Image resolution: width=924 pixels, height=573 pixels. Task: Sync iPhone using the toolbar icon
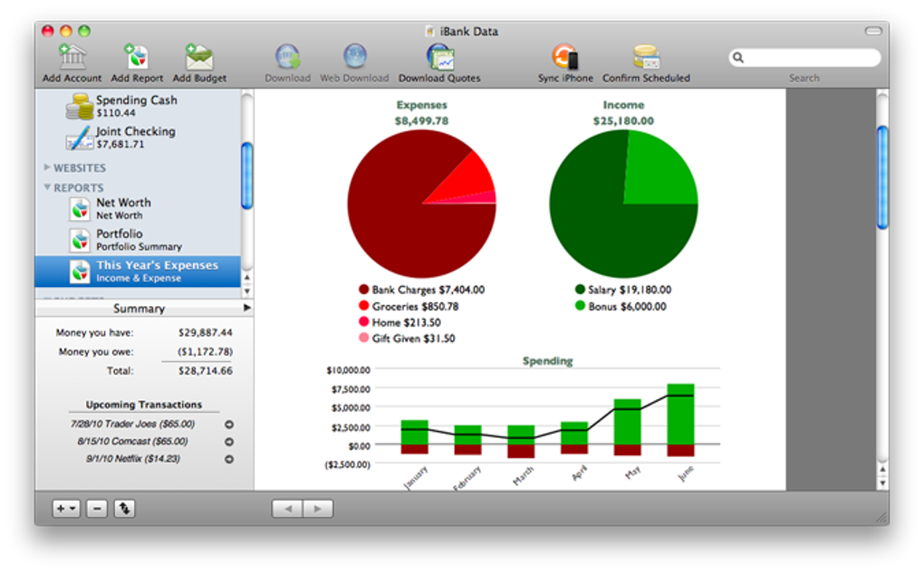[x=565, y=57]
